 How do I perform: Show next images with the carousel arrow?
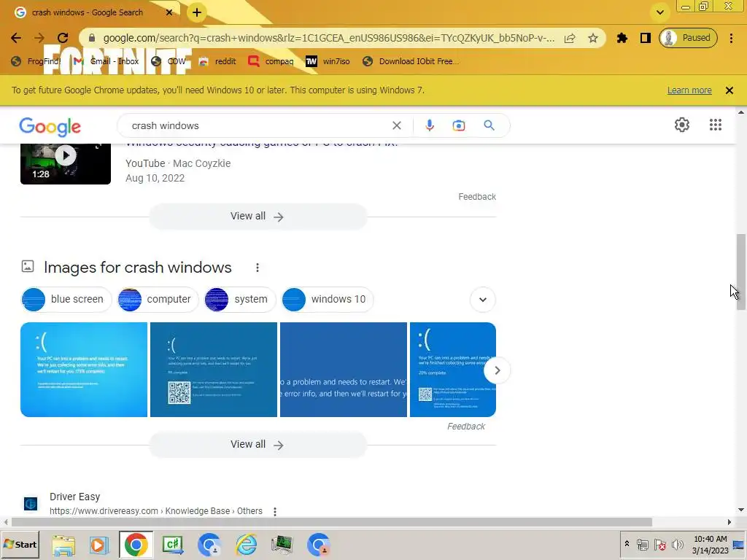coord(497,370)
